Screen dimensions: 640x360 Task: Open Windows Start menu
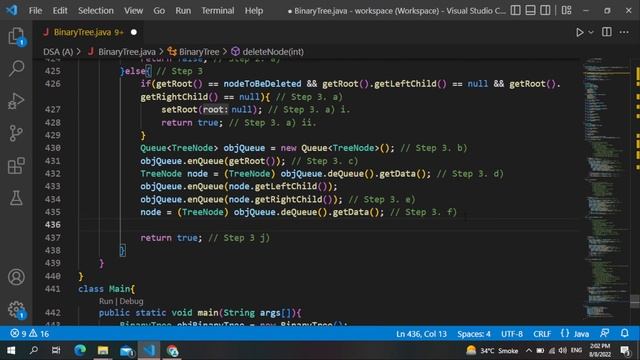click(11, 350)
